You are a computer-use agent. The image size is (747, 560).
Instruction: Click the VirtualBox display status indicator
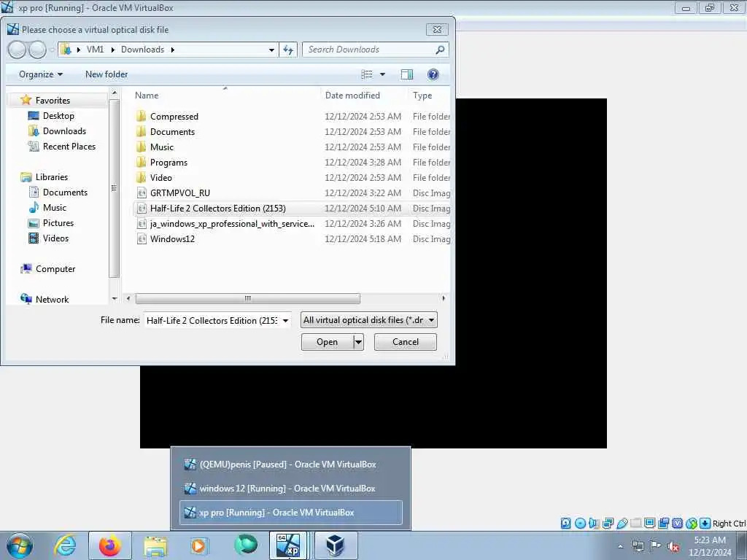tap(649, 524)
